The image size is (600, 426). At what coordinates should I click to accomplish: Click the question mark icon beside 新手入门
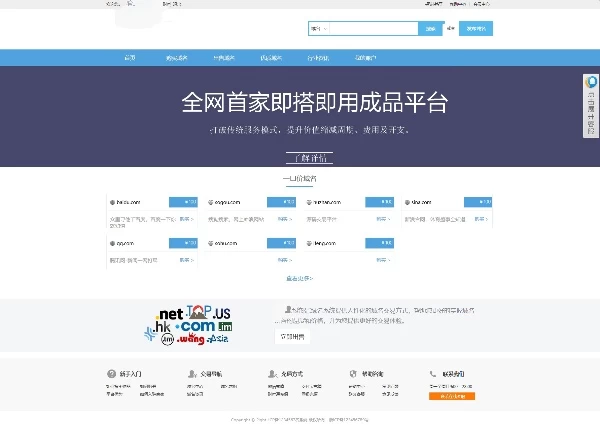coord(111,374)
